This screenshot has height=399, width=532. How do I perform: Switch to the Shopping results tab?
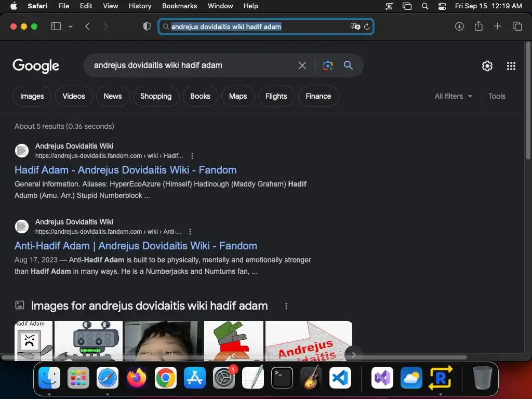(156, 96)
